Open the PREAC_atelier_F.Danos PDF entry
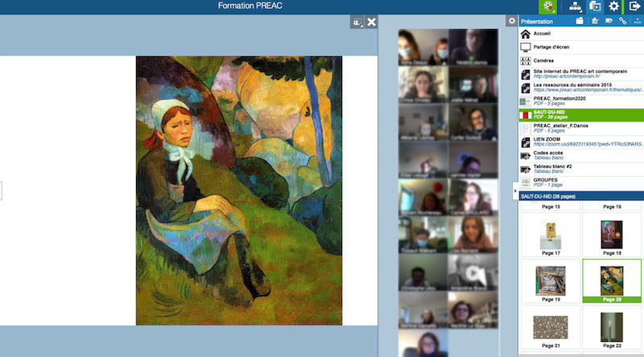This screenshot has width=644, height=357. click(x=581, y=129)
